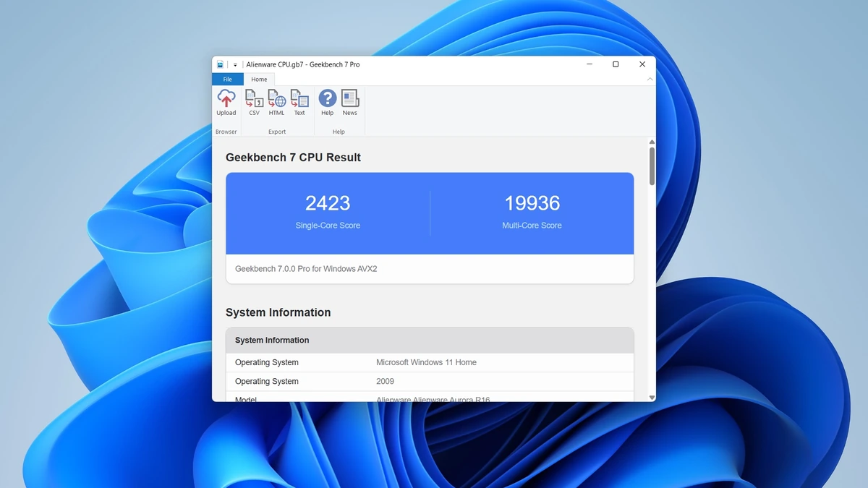Screen dimensions: 868x488
Task: Collapse the ribbon with the chevron
Action: pyautogui.click(x=650, y=80)
